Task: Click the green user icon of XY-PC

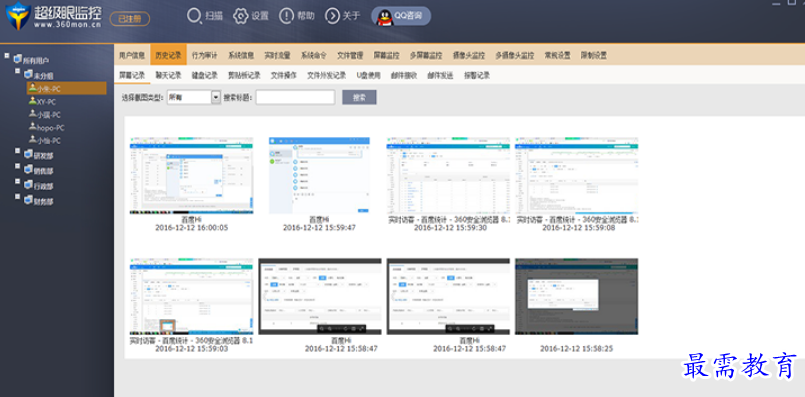Action: coord(33,101)
